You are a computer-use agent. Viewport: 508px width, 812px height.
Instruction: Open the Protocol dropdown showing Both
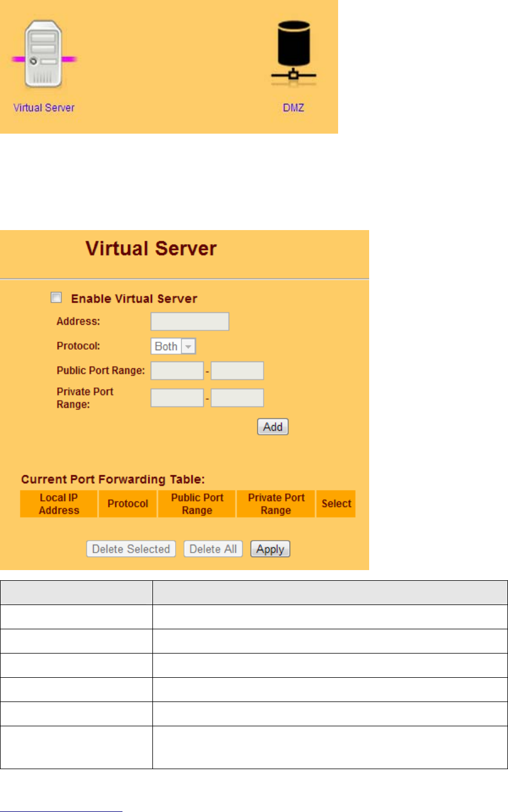click(x=173, y=346)
